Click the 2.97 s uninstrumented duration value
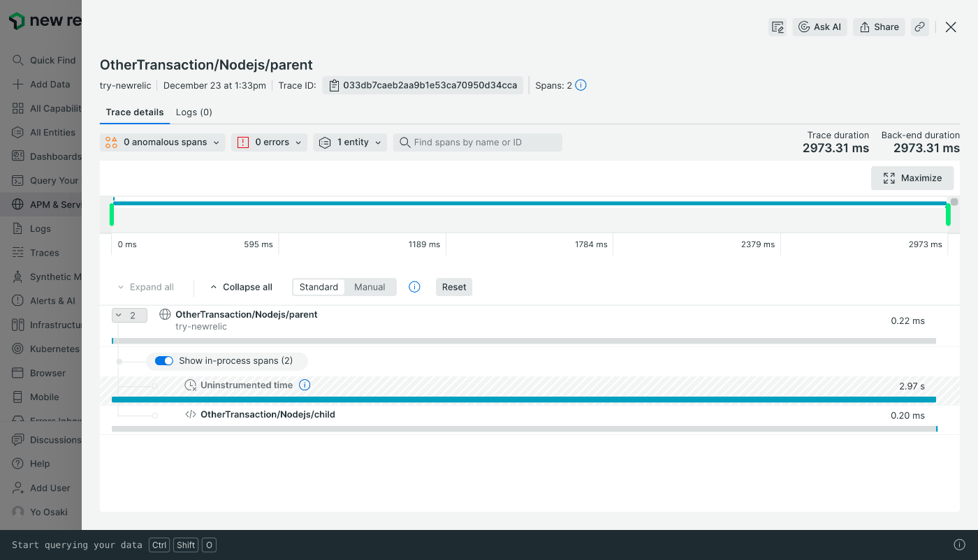The height and width of the screenshot is (560, 978). coord(912,386)
